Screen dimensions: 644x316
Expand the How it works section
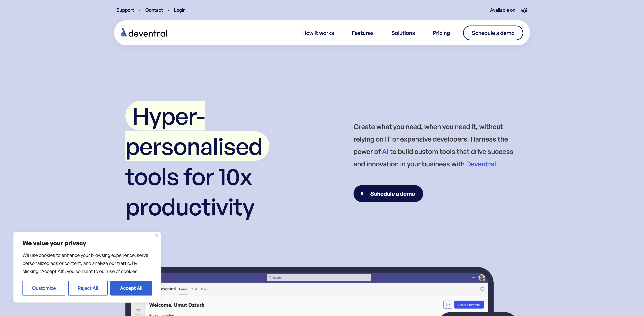point(318,33)
